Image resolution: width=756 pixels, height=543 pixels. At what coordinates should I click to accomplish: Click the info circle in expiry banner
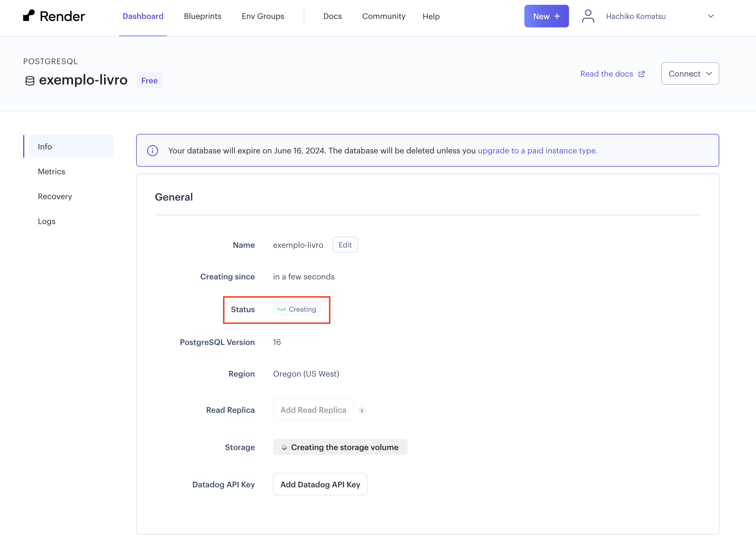[152, 151]
